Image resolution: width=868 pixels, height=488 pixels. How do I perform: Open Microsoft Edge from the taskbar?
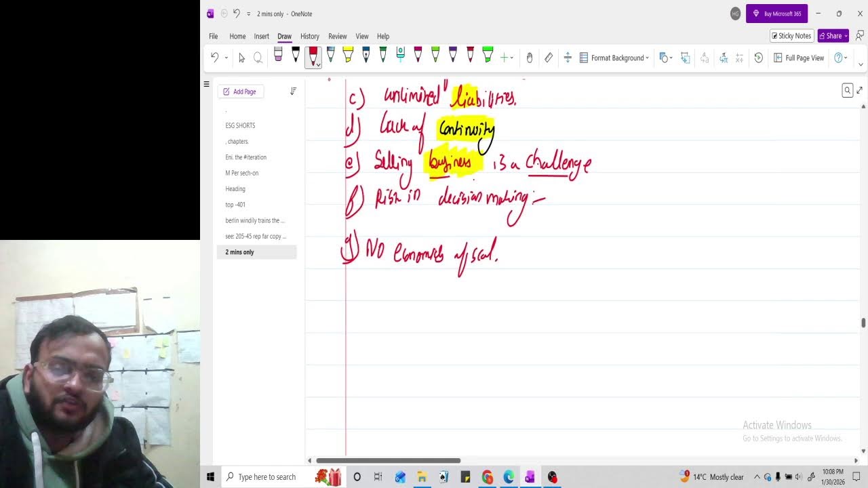[509, 477]
